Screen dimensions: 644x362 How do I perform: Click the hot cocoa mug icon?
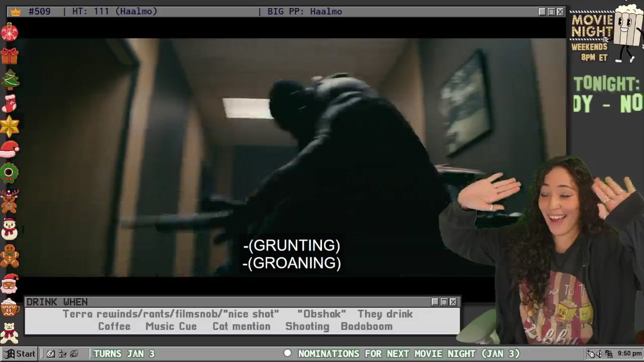9,307
